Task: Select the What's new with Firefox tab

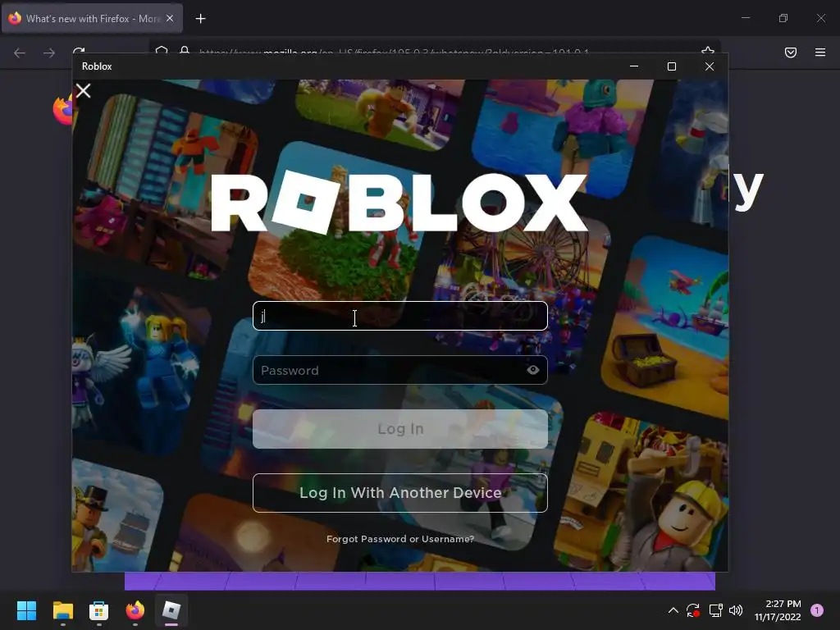Action: tap(92, 18)
